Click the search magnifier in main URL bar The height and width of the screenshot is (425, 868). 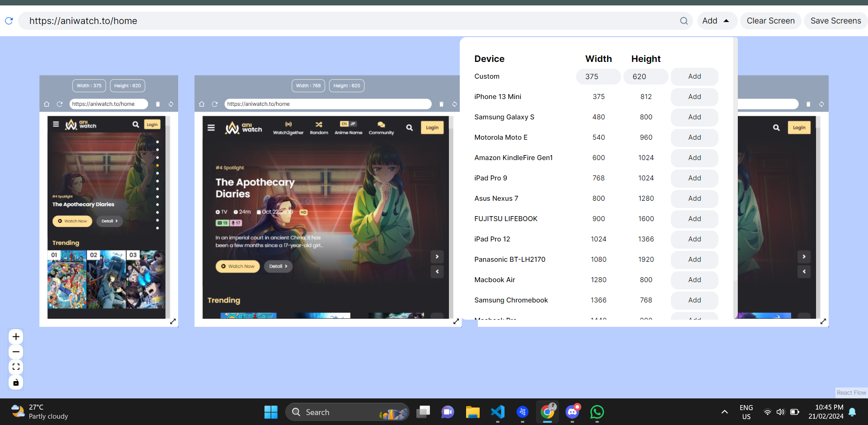point(684,21)
